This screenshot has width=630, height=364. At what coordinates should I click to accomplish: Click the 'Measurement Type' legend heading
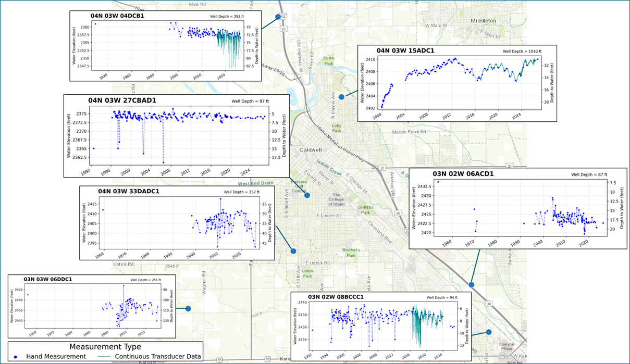(x=105, y=346)
